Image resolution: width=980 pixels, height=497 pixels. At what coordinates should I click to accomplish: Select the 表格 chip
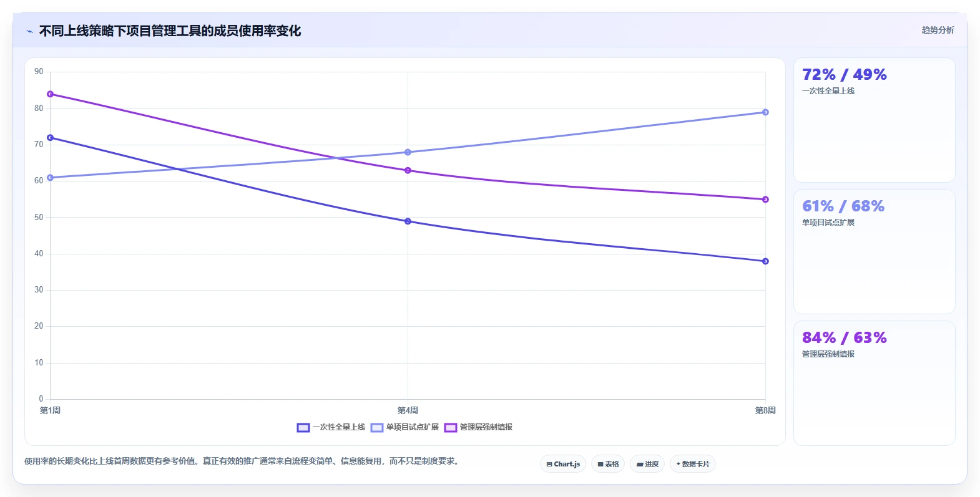click(608, 464)
